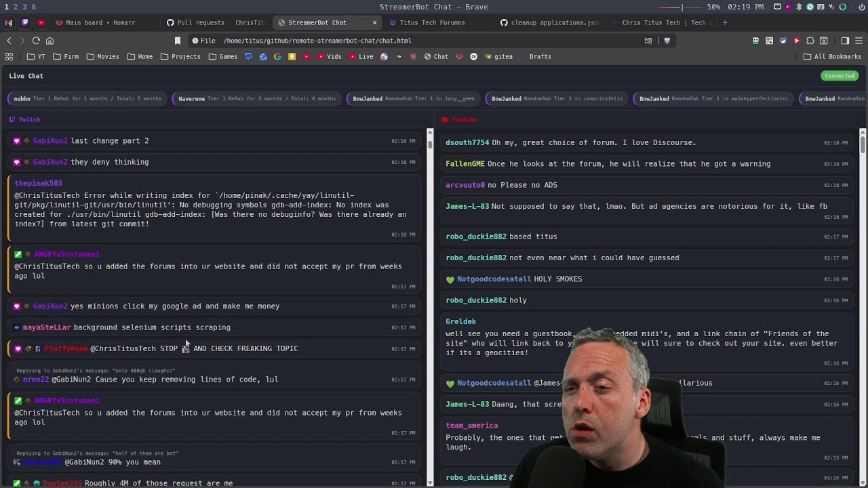The image size is (868, 488).
Task: Switch to workspace 6
Action: (33, 7)
